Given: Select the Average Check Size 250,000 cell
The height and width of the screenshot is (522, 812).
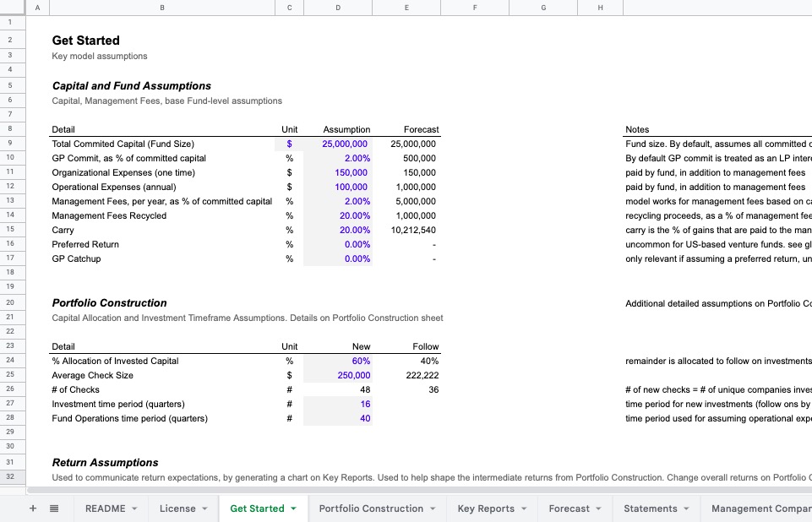Looking at the screenshot, I should pos(338,375).
